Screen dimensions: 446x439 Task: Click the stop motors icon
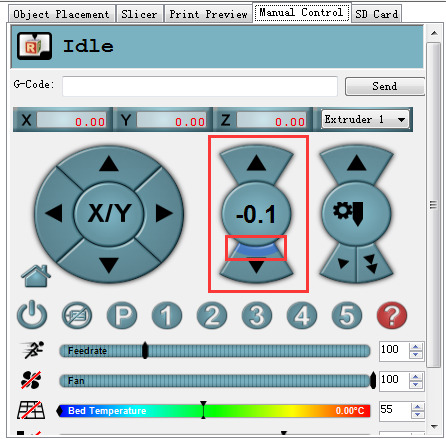point(77,315)
